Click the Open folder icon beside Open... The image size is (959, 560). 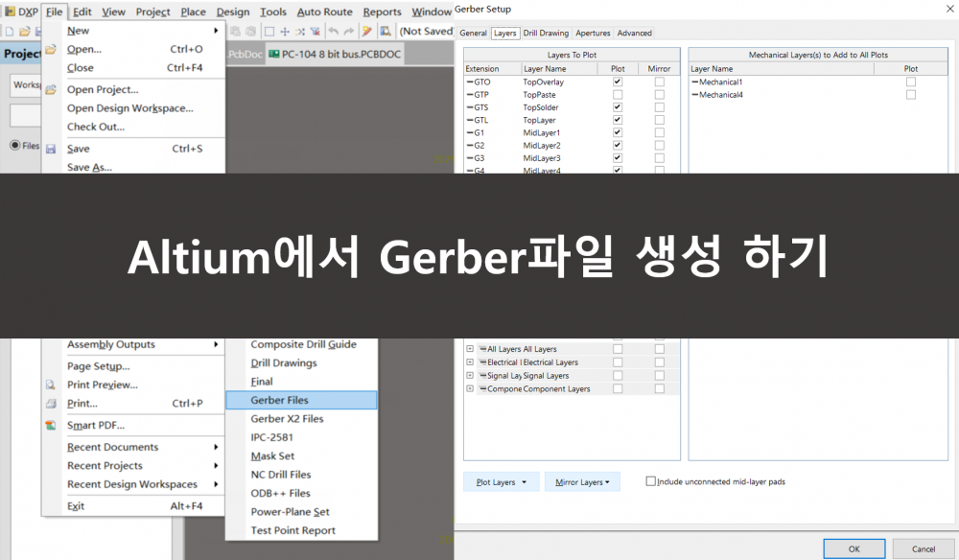51,49
